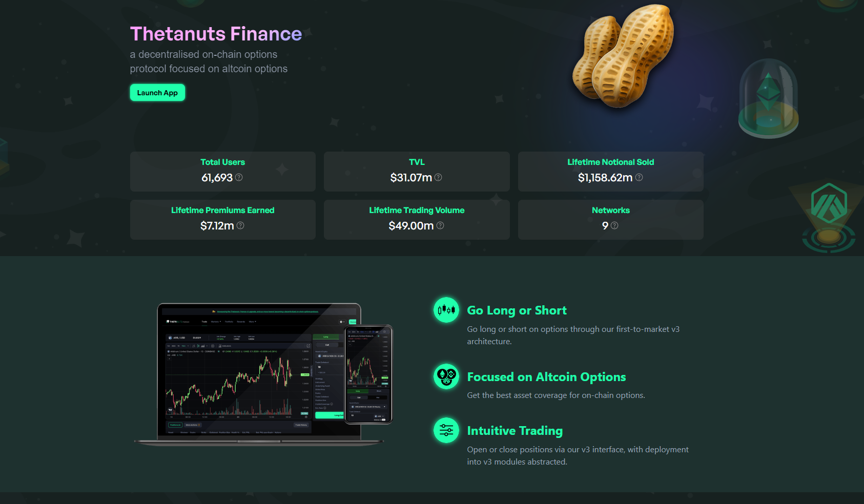The image size is (864, 504).
Task: Click the Thetanuts Finance title
Action: 216,34
